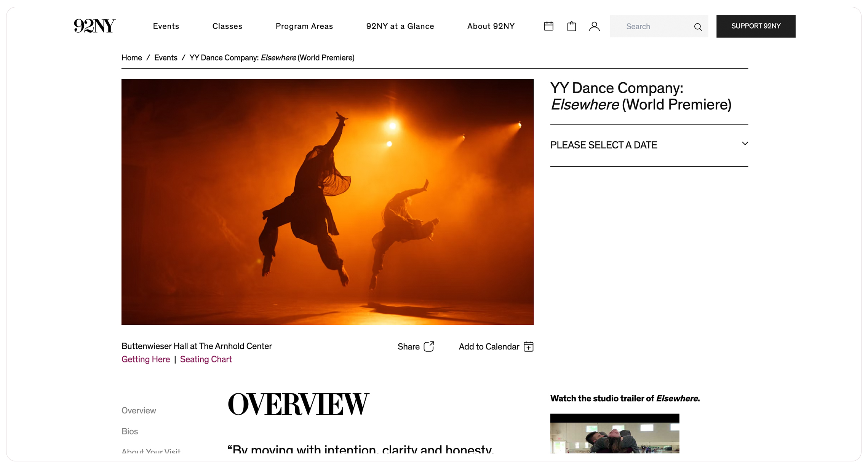Click Home in the breadcrumb

pos(131,57)
